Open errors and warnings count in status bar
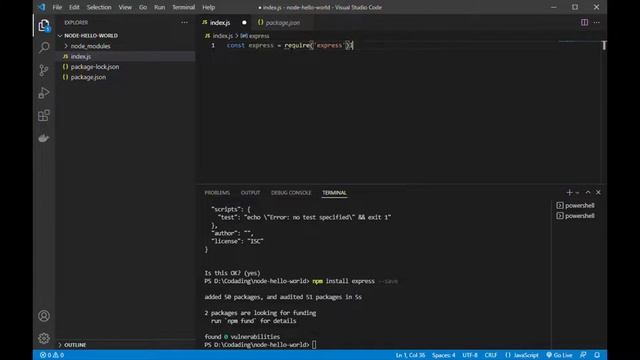 tap(52, 355)
